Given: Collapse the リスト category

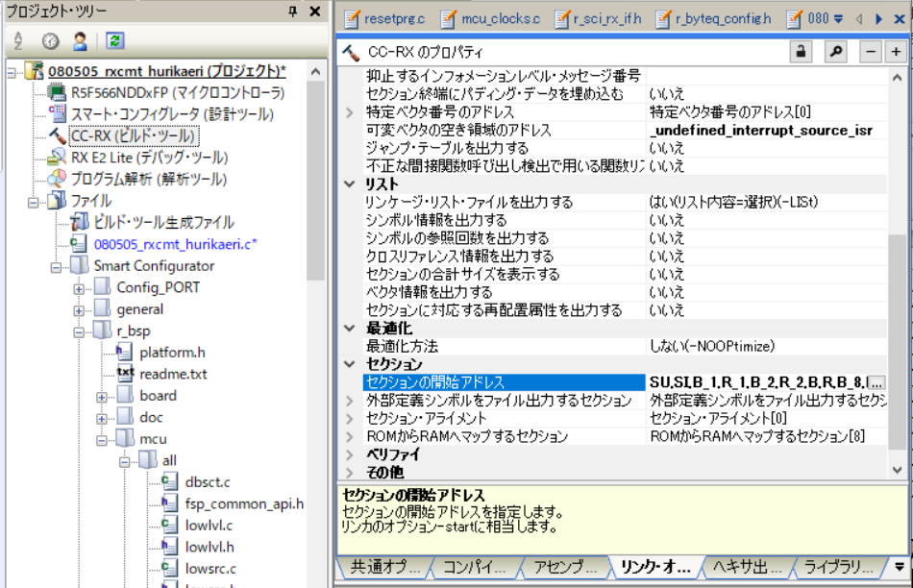Looking at the screenshot, I should tap(350, 184).
